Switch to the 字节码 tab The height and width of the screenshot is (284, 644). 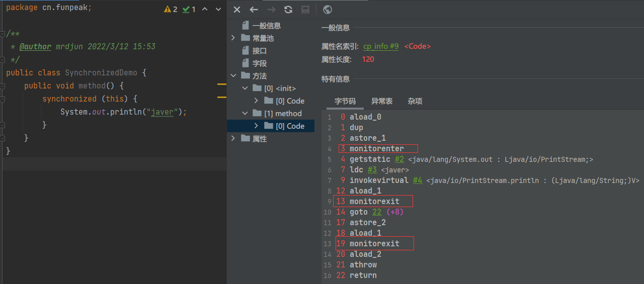coord(345,101)
